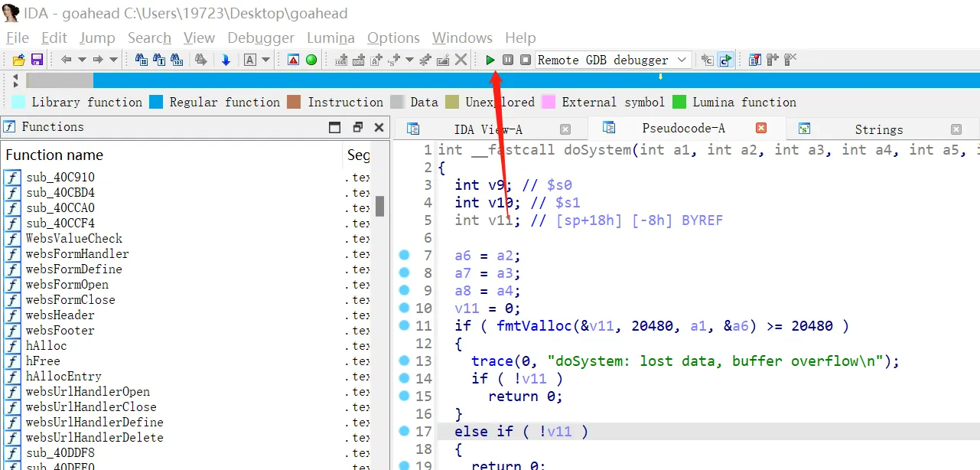Screen dimensions: 980x470
Task: Click the 'A' plus toolbar icon
Action: pyautogui.click(x=376, y=60)
